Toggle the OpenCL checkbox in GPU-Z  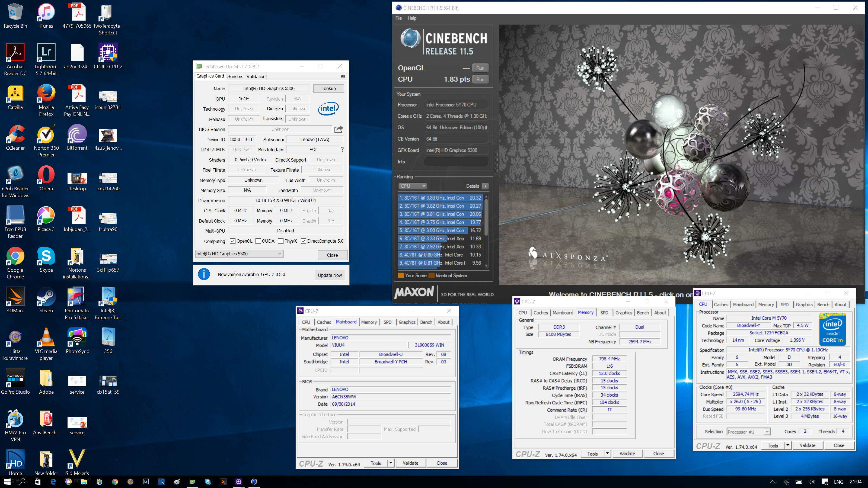(x=232, y=241)
